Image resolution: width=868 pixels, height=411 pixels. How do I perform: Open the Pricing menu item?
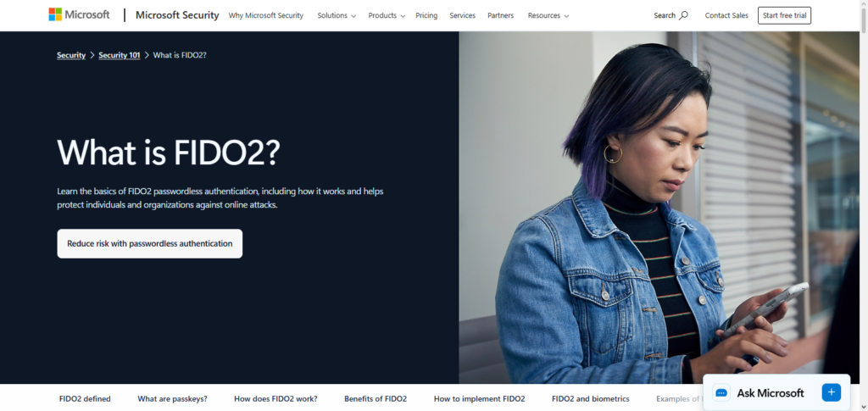[426, 15]
